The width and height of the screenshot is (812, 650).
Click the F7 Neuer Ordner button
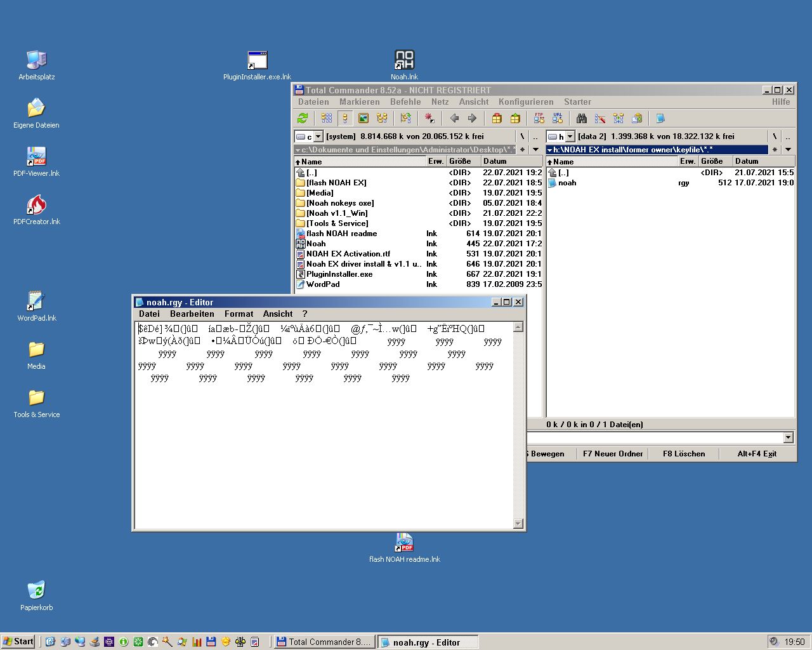click(613, 453)
